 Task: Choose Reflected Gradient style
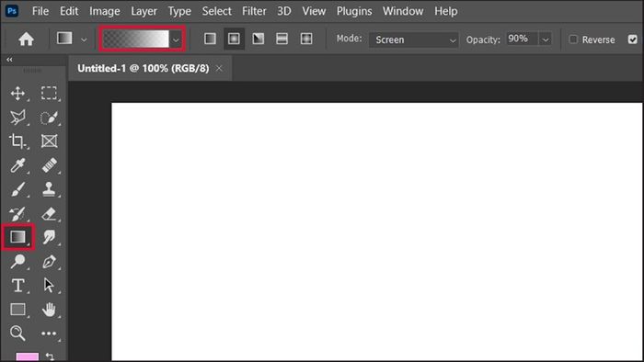(x=282, y=39)
